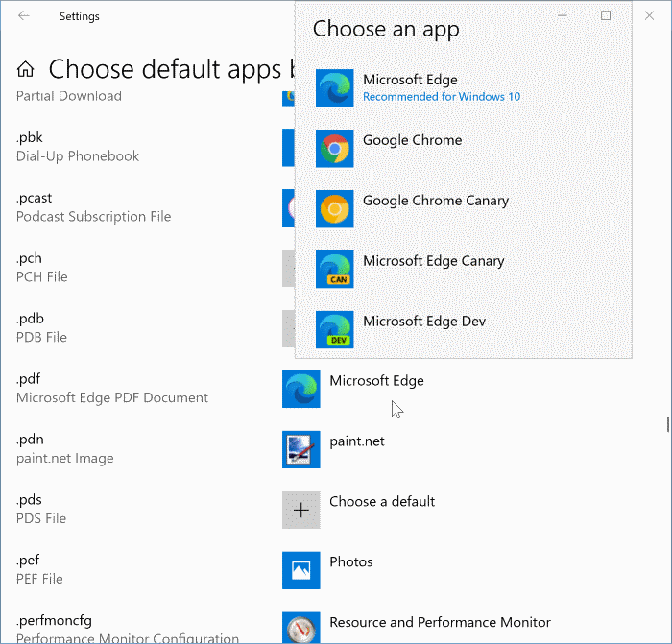The height and width of the screenshot is (644, 672).
Task: Click the .pdf file extension label
Action: click(x=28, y=379)
